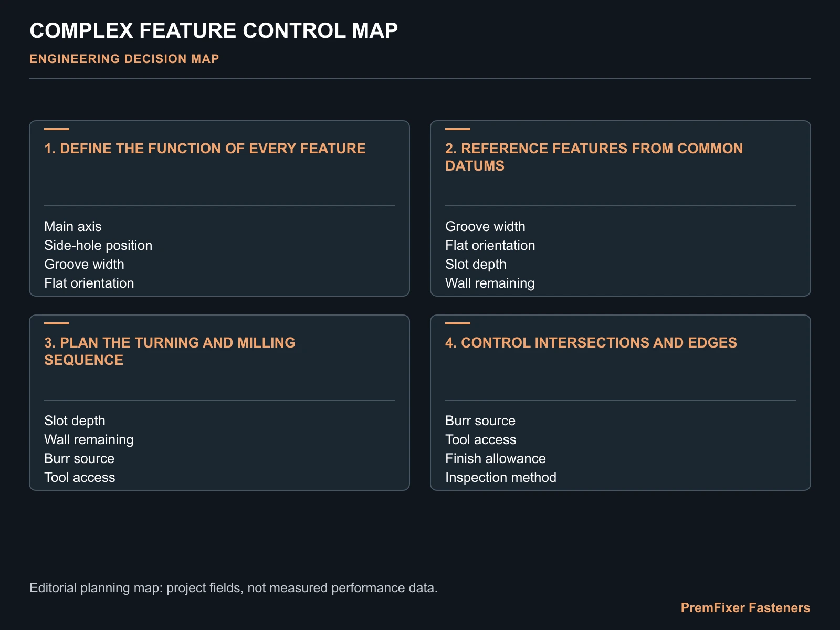This screenshot has height=630, width=840.
Task: Click "Burr source" in the Intersections and Edges card
Action: click(x=480, y=421)
